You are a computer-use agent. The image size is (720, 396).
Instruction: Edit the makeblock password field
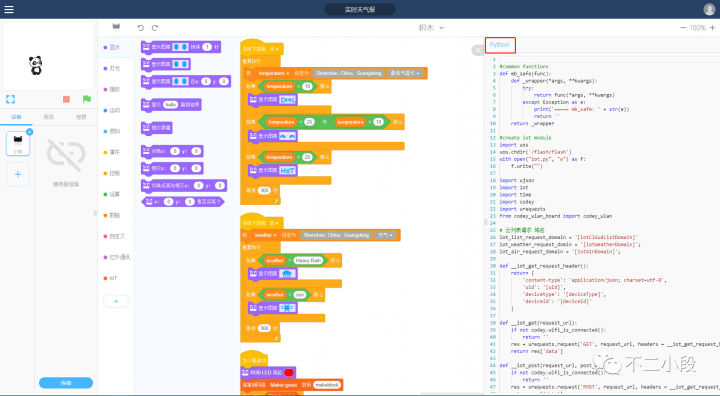pos(327,385)
